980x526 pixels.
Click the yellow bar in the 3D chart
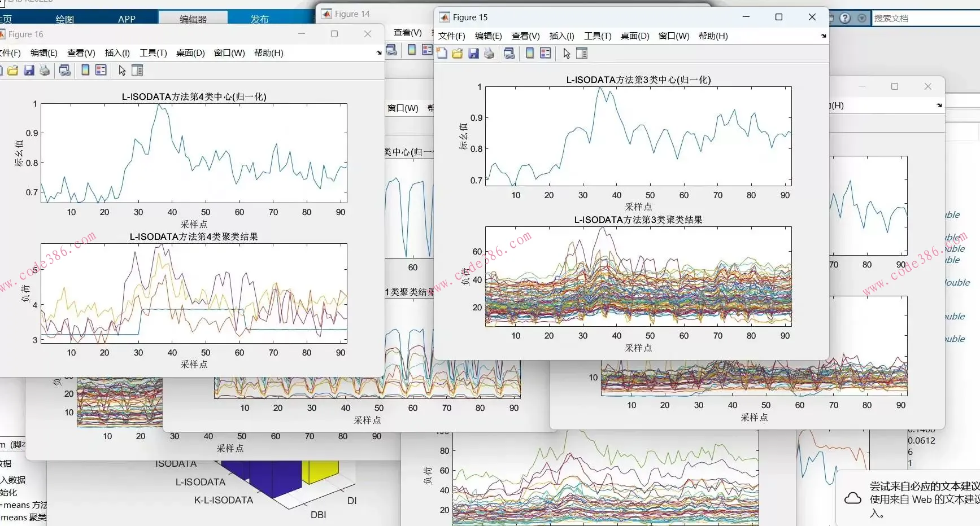pyautogui.click(x=320, y=471)
